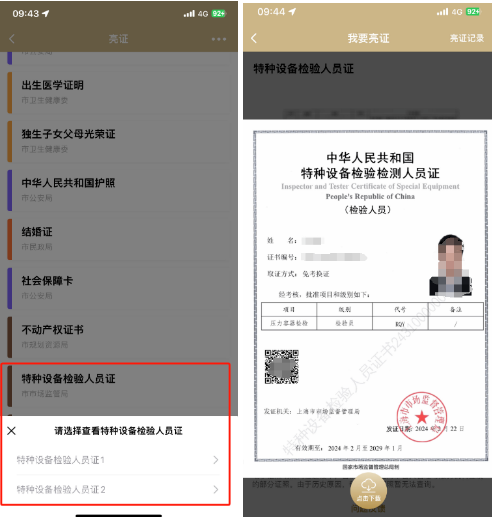Viewport: 492px width, 517px height.
Task: Open 结婚证 list entry
Action: tap(119, 239)
